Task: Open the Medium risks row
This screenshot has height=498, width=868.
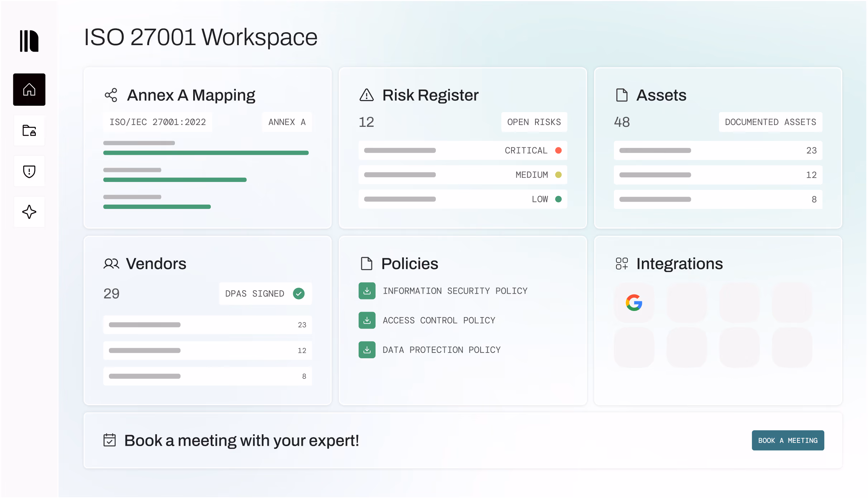Action: pyautogui.click(x=463, y=175)
